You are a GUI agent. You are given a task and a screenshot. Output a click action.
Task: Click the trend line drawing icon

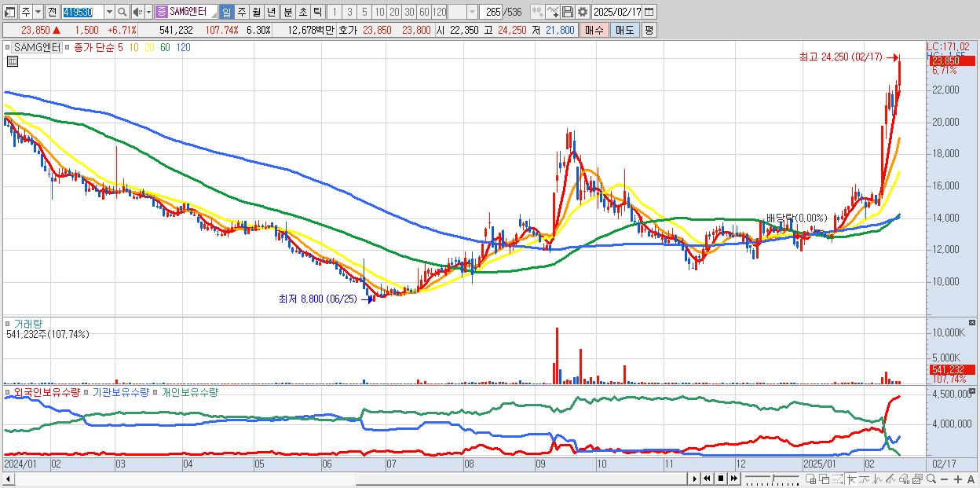tap(865, 479)
